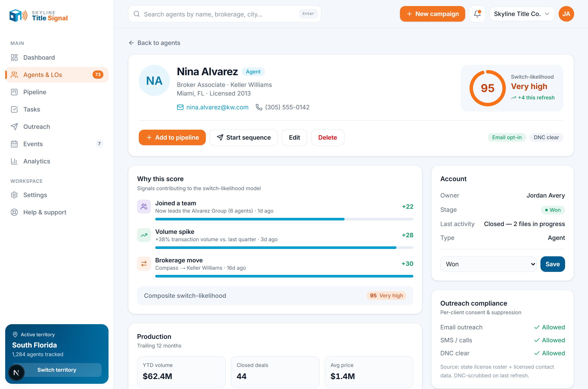588x389 pixels.
Task: Click SMS / calls Allowed status
Action: click(549, 340)
